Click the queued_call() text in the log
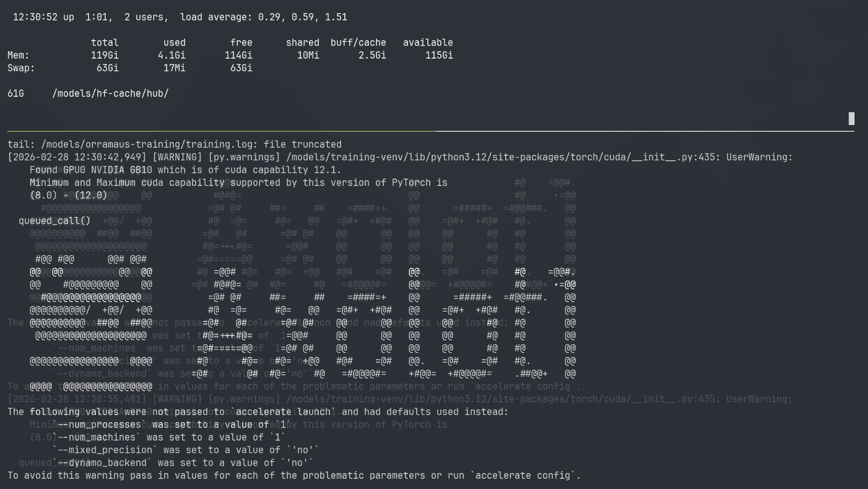The image size is (868, 489). coord(54,221)
